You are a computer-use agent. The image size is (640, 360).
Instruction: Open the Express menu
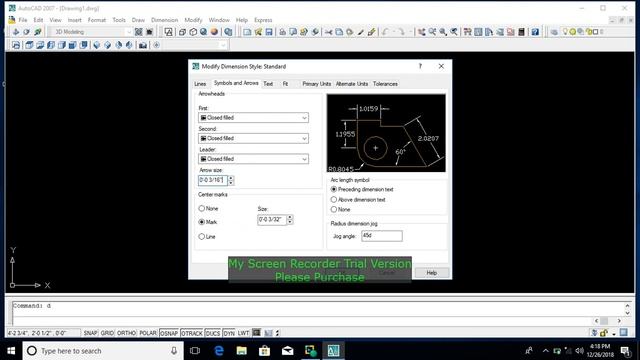(263, 20)
